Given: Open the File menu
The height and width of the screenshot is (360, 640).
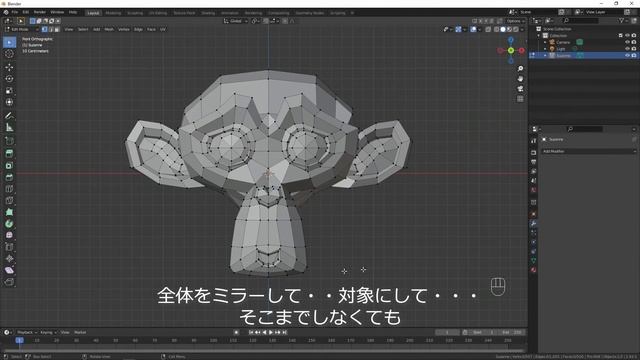Looking at the screenshot, I should (15, 12).
